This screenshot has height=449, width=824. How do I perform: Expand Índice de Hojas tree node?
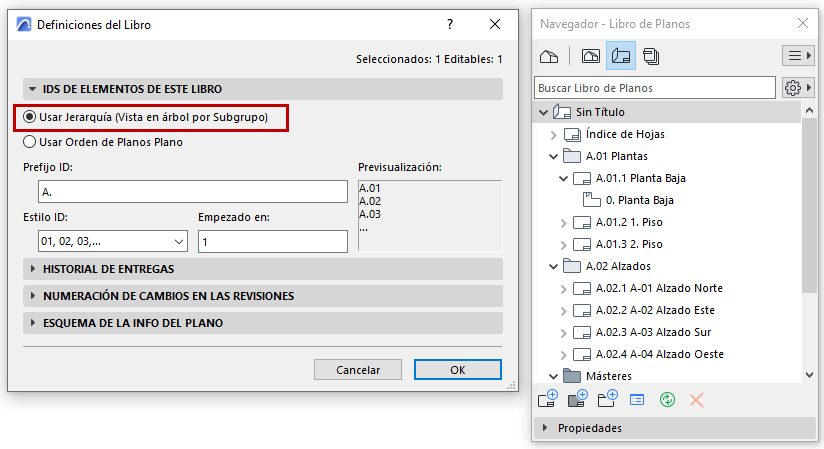[553, 135]
